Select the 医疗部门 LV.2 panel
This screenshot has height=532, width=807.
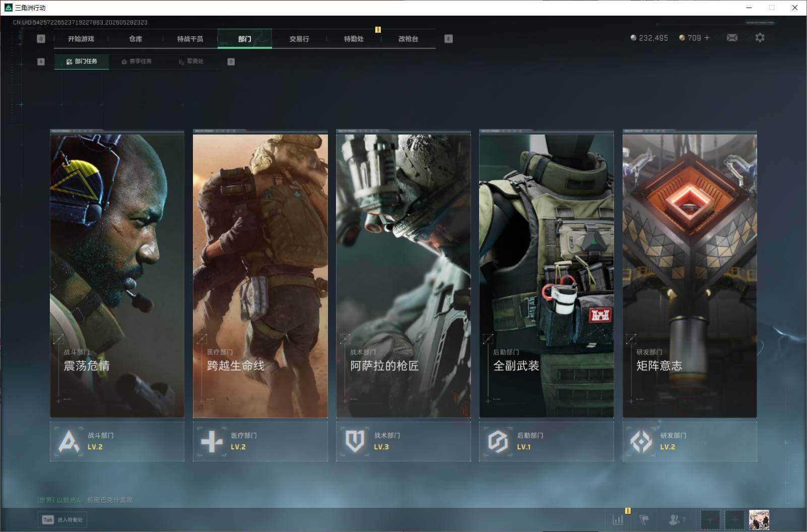click(x=260, y=441)
